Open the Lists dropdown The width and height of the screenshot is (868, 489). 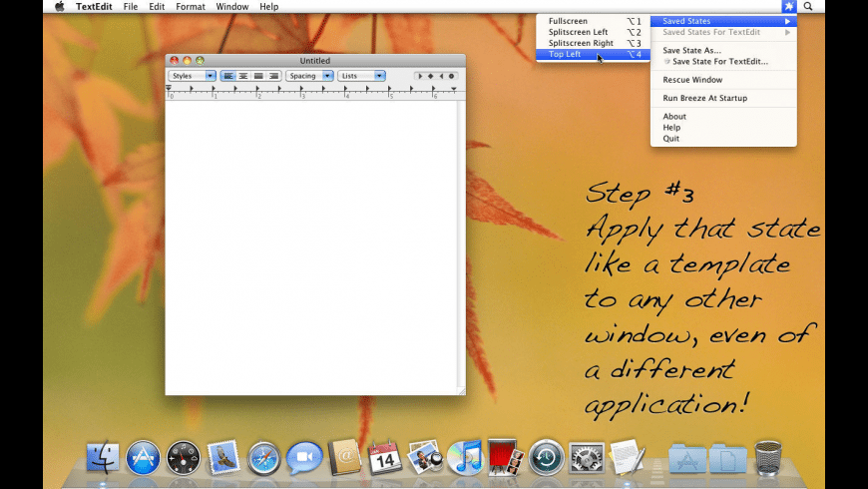pyautogui.click(x=361, y=76)
